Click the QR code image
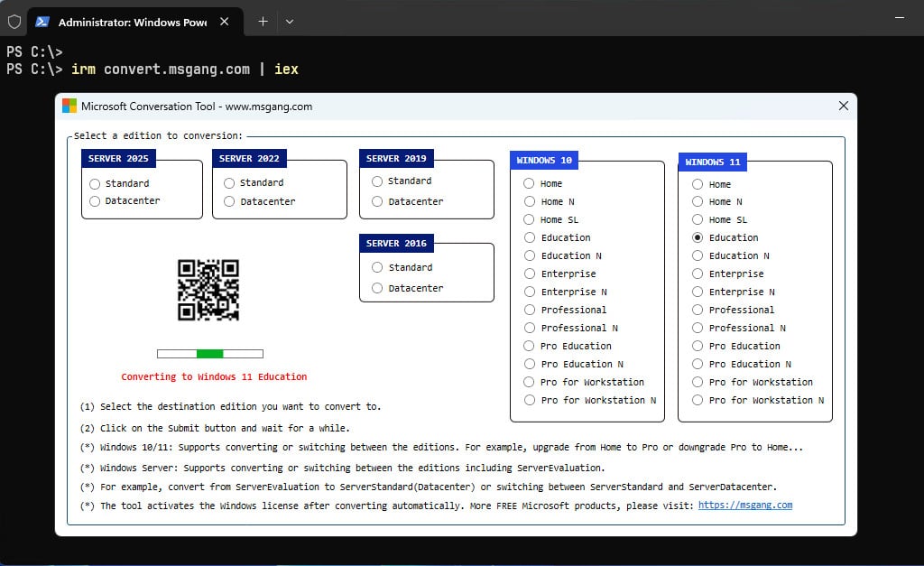This screenshot has width=924, height=566. coord(208,290)
